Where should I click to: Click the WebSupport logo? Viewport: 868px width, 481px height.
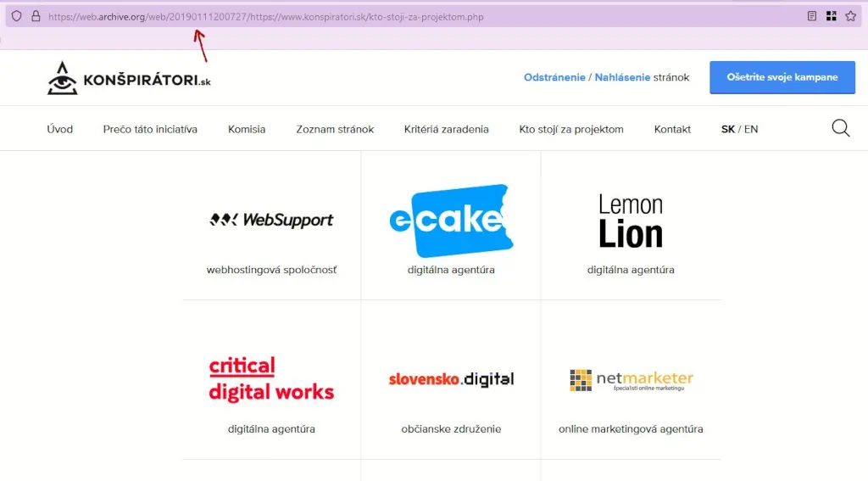coord(271,220)
